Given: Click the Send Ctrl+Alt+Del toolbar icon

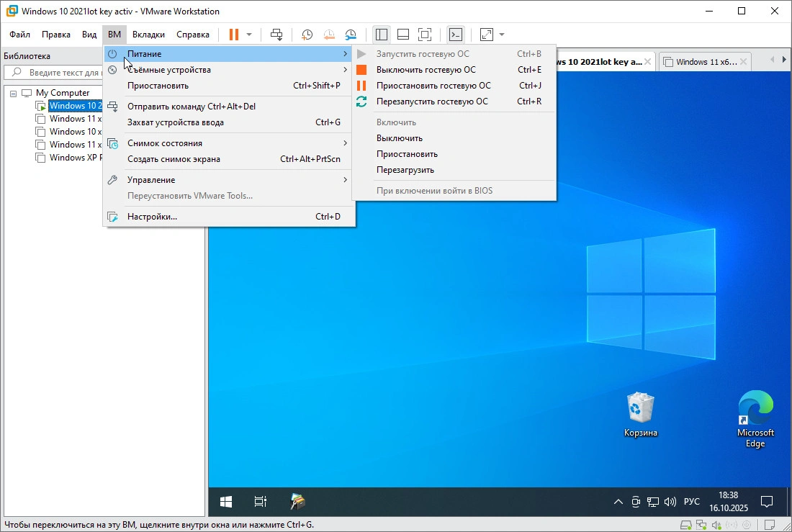Looking at the screenshot, I should tap(276, 35).
